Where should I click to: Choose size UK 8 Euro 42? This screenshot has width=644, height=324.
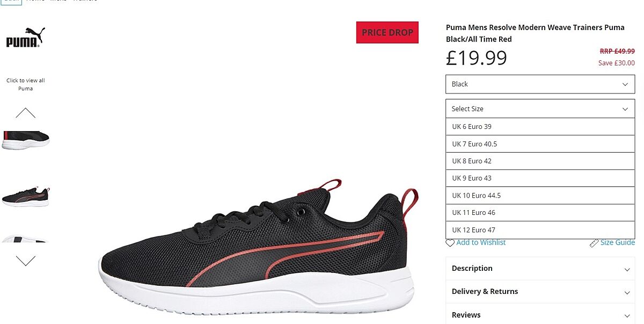point(540,161)
